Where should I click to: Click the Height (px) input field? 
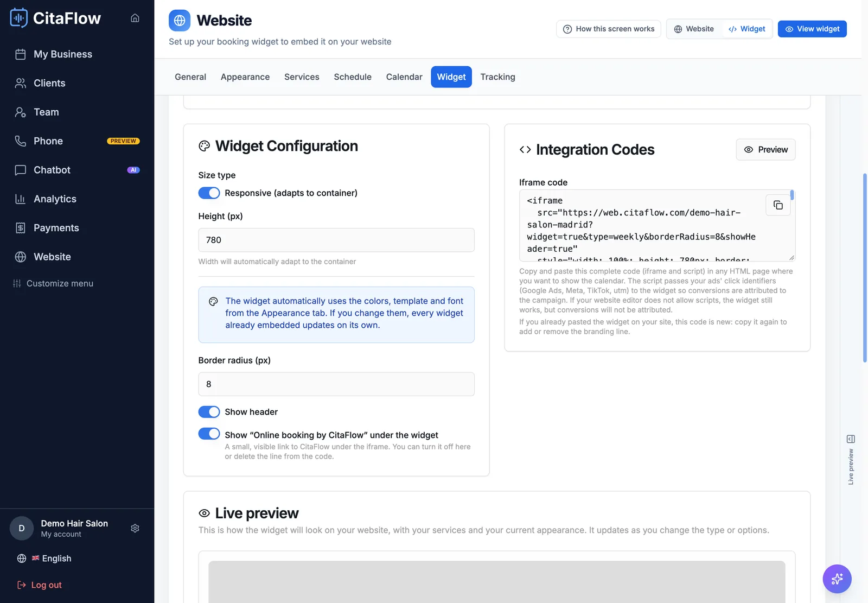pos(336,240)
